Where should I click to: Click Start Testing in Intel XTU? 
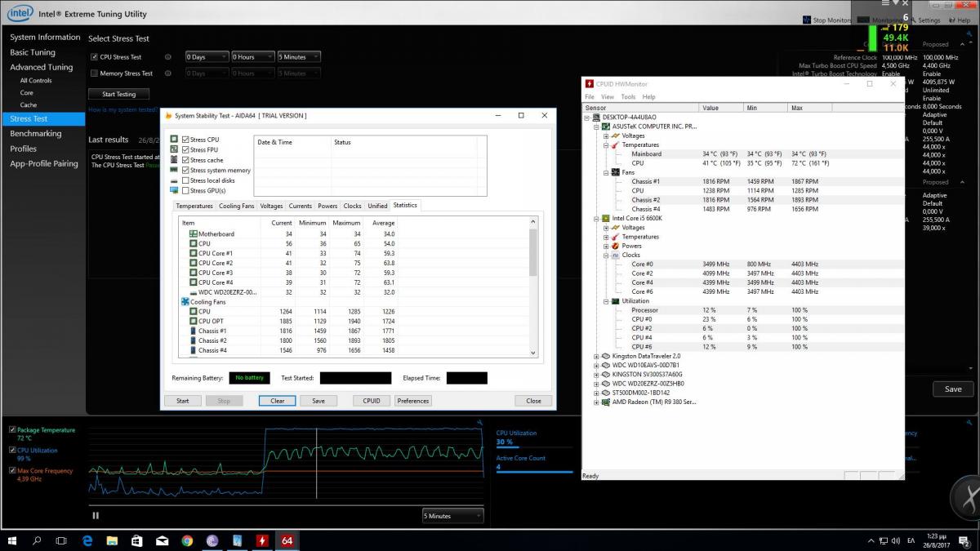pyautogui.click(x=119, y=94)
